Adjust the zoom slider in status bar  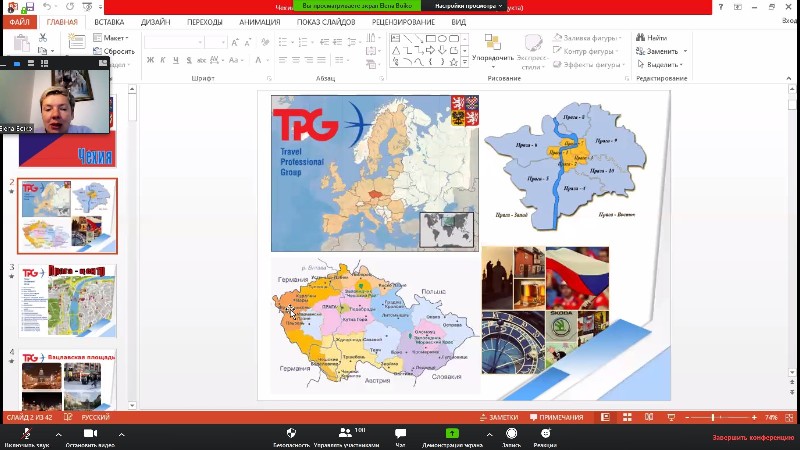click(x=713, y=417)
